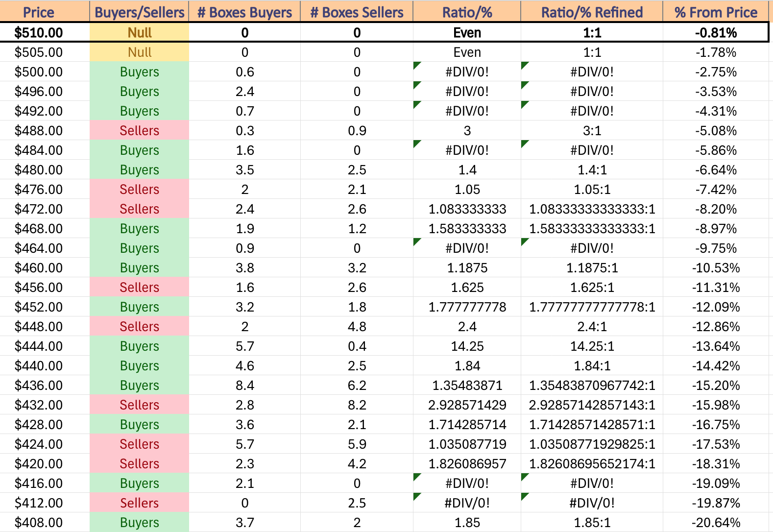Click the -0.81% cell in top row

tap(716, 32)
